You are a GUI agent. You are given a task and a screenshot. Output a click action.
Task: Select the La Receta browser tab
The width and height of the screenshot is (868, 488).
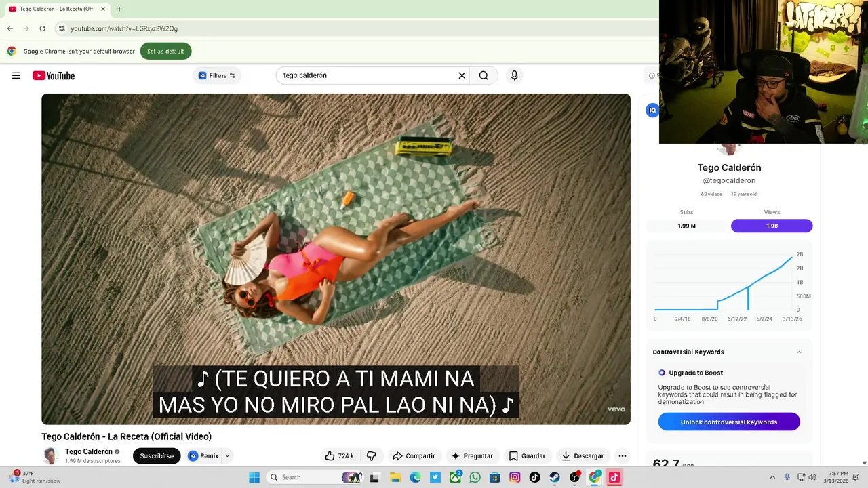(x=56, y=9)
